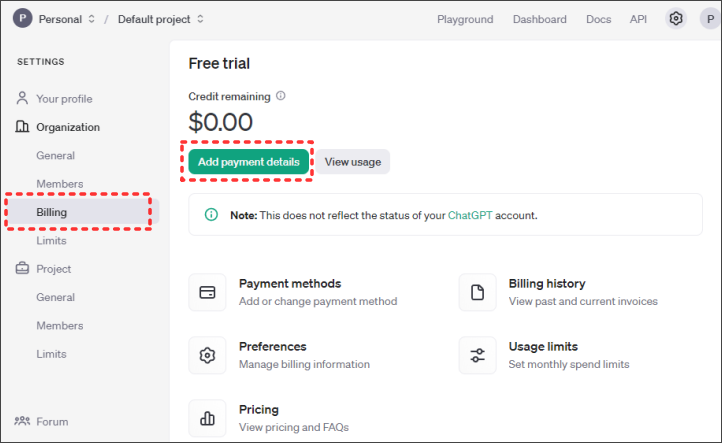
Task: Click the Preferences gear icon
Action: pos(208,355)
